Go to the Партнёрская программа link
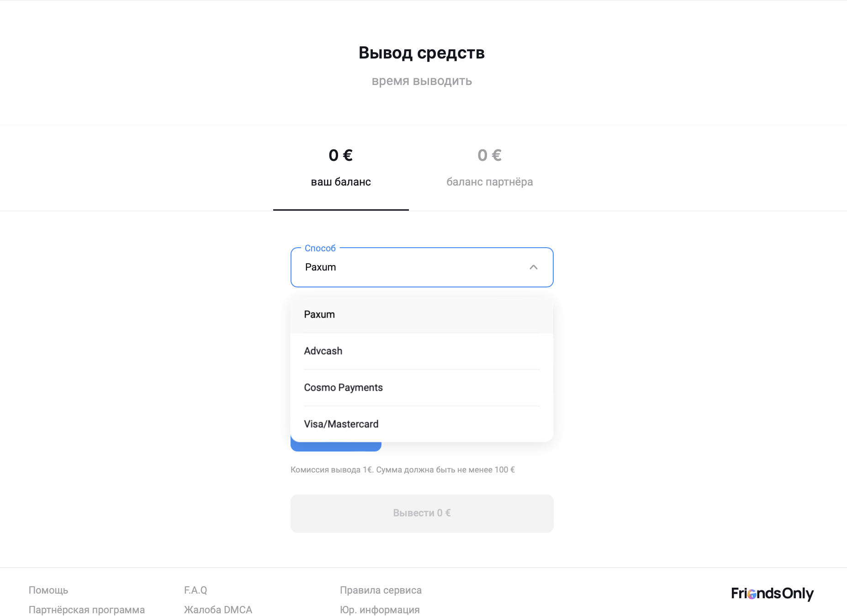847x616 pixels. pyautogui.click(x=87, y=610)
